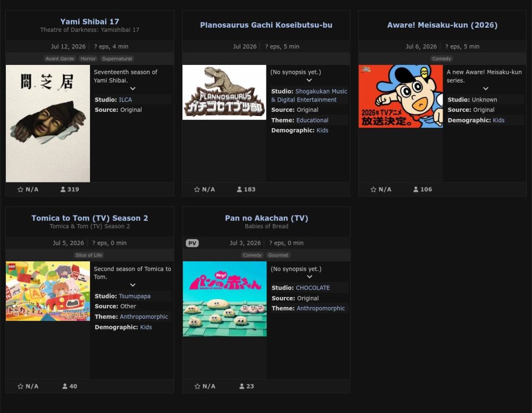The height and width of the screenshot is (413, 532).
Task: Click the 'Jul 3, 2026' air date
Action: 245,243
